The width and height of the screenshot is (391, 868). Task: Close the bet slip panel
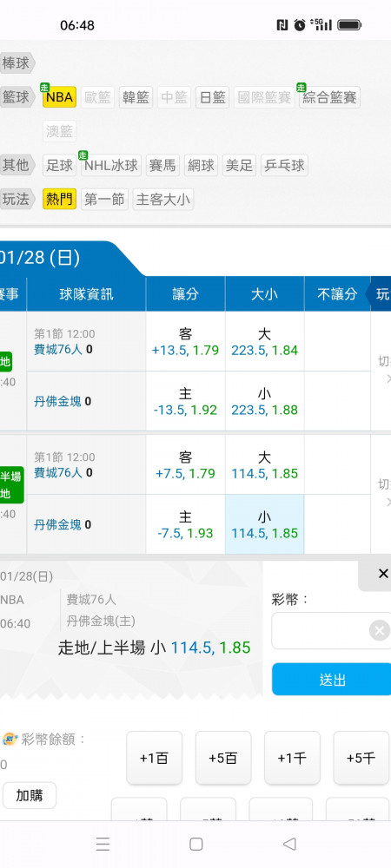(x=382, y=575)
